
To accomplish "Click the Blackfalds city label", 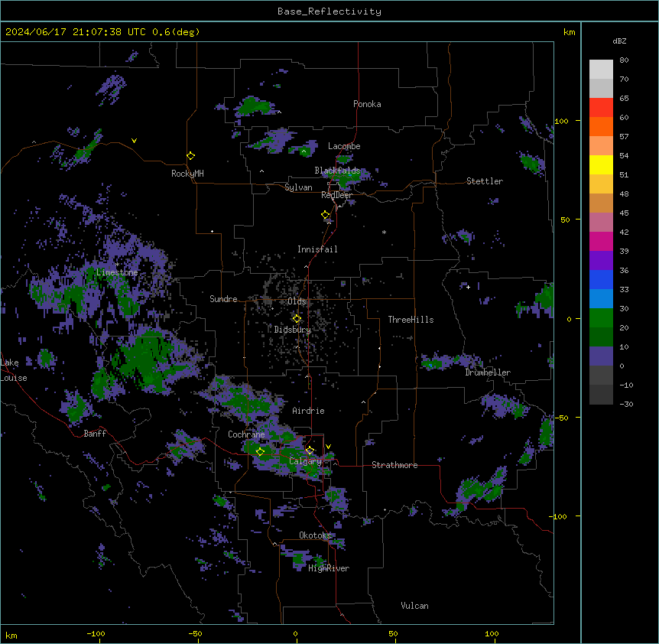I will point(337,171).
